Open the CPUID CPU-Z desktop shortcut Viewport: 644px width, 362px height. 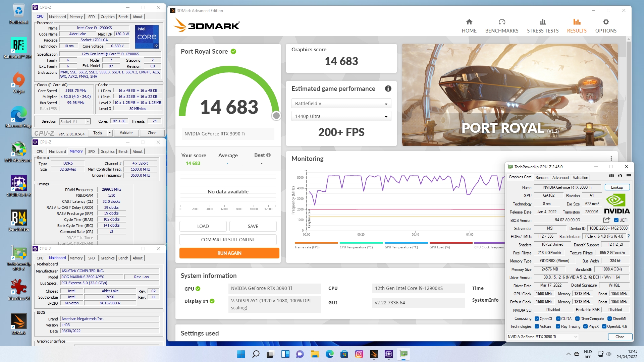point(19,186)
